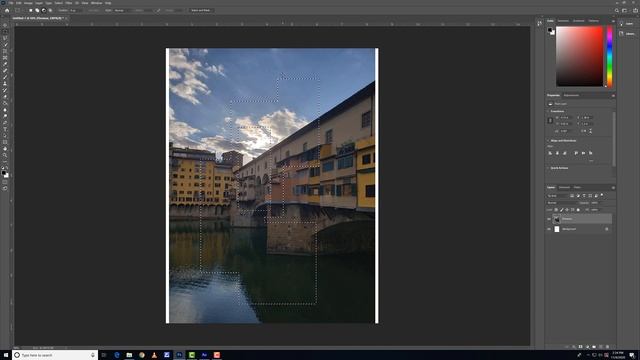Collapse the Align and Distribute section

(548, 140)
